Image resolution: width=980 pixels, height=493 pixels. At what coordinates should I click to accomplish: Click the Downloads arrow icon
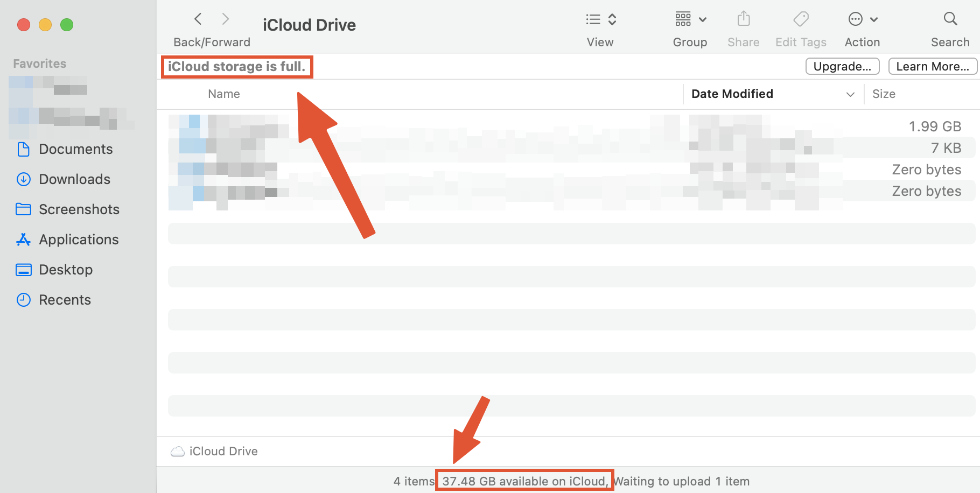click(x=24, y=179)
